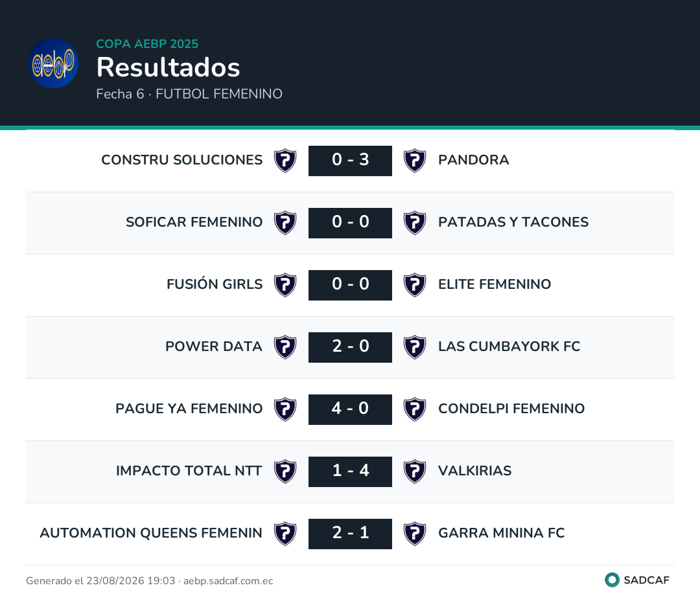The width and height of the screenshot is (700, 614).
Task: Click the Fusión Girls shield icon
Action: [x=285, y=285]
